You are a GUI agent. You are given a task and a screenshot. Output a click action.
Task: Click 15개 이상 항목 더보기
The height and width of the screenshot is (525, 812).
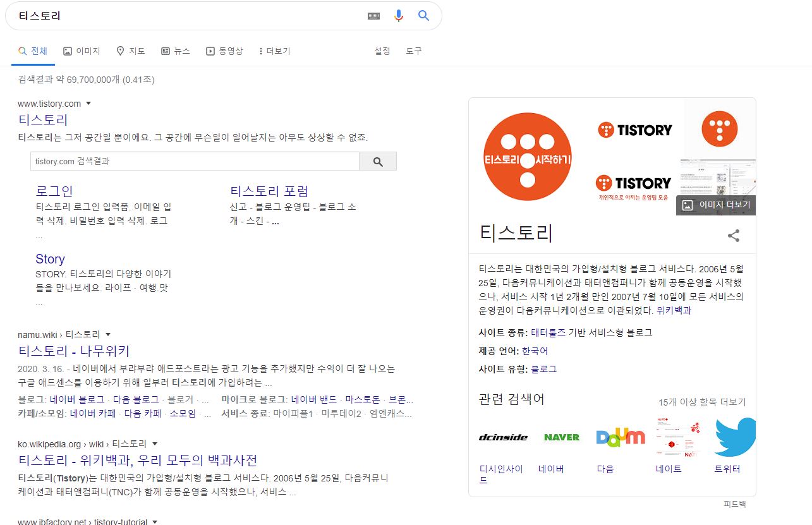point(702,402)
